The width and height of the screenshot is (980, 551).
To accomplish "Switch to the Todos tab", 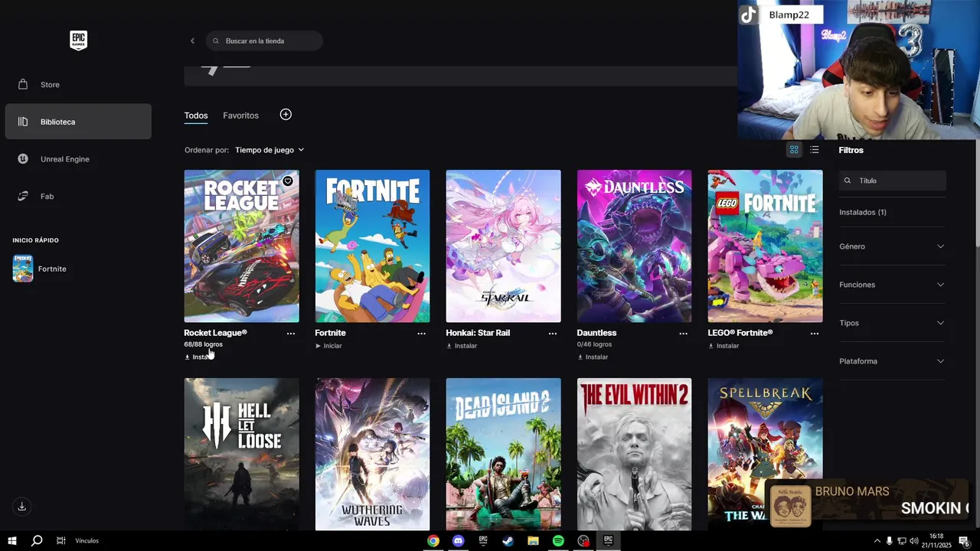I will pos(196,116).
